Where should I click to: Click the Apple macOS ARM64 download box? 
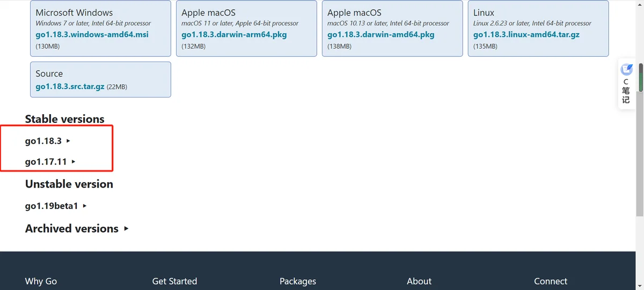[x=246, y=28]
